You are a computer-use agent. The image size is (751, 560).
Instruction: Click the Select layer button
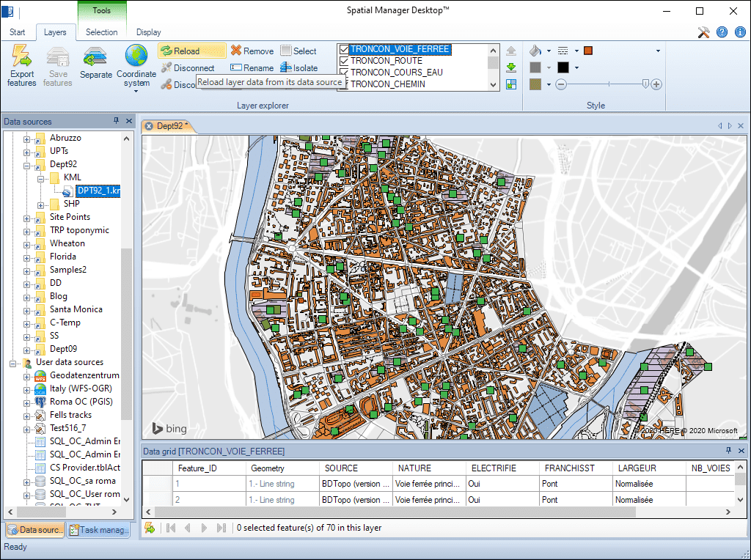click(299, 51)
